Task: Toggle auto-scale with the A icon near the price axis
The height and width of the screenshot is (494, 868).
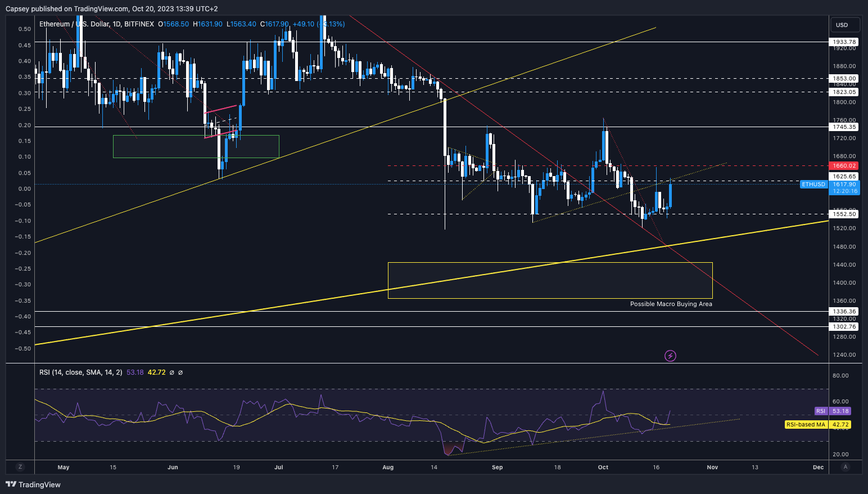Action: [846, 467]
